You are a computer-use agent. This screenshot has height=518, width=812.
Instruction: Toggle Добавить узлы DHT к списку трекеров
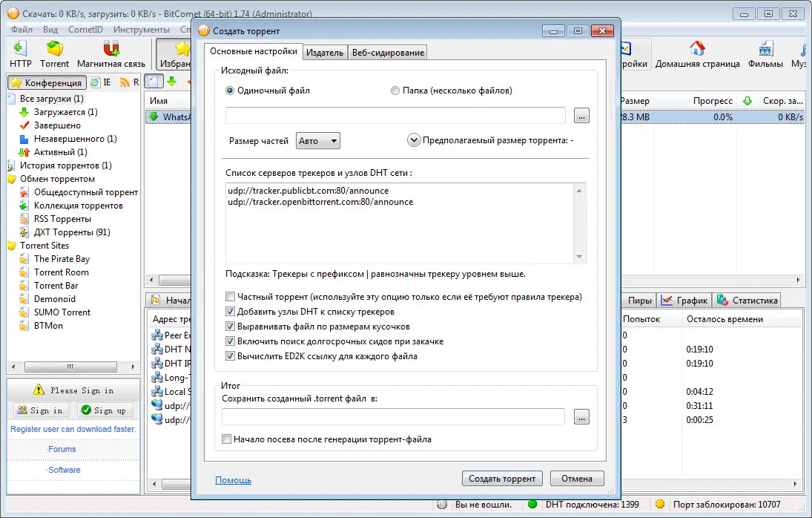231,312
